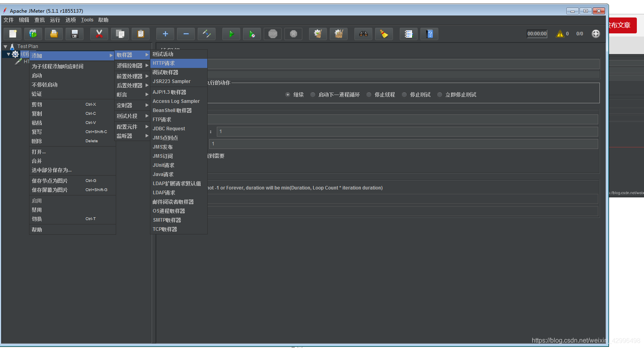This screenshot has width=644, height=348.
Task: Expand the 监听器 submenu
Action: (x=132, y=136)
